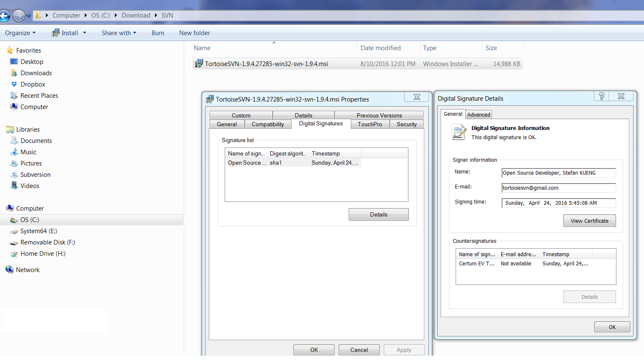This screenshot has height=364, width=644.
Task: Switch to the Details tab in Properties
Action: pos(303,115)
